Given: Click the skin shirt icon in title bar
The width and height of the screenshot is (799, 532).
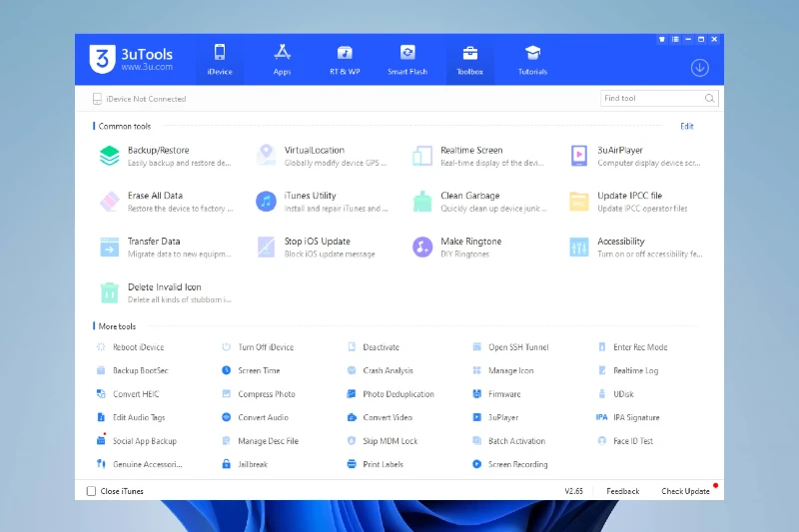Looking at the screenshot, I should 661,39.
